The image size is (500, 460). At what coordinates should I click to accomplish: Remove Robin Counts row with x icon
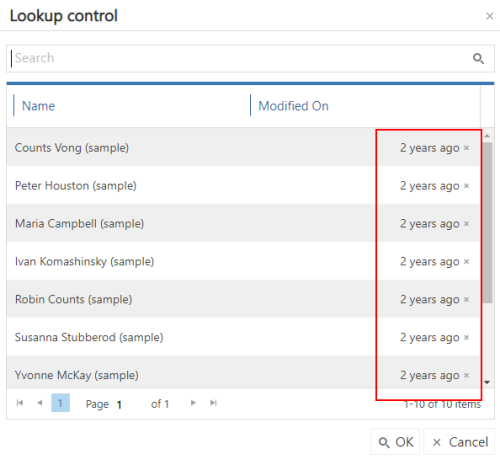point(466,299)
